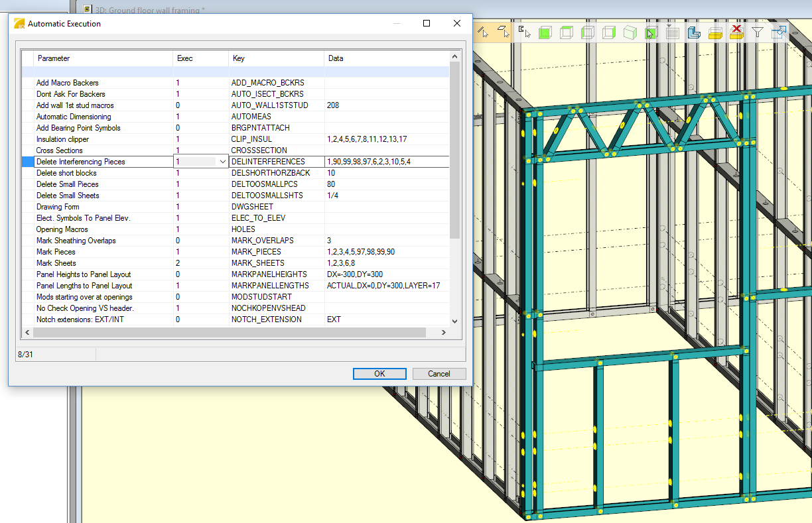Click the green cube face with cursor icon
The width and height of the screenshot is (812, 523).
(651, 32)
